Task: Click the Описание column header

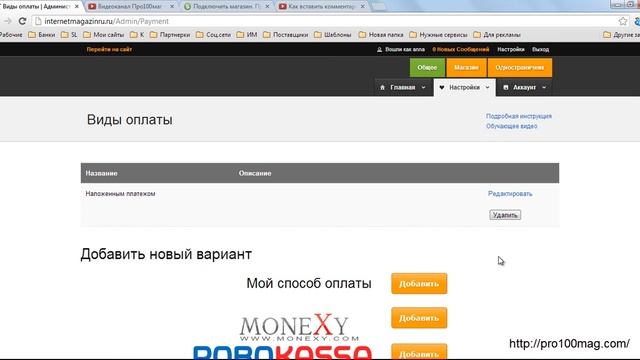Action: [255, 173]
